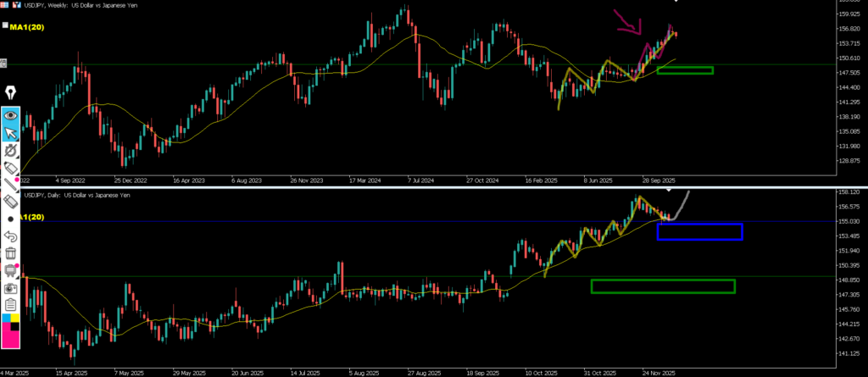This screenshot has height=377, width=868.
Task: Select the green rectangle on weekly chart
Action: [x=684, y=69]
